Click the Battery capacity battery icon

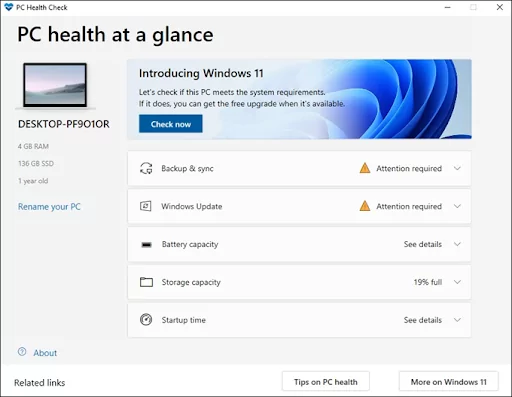146,245
